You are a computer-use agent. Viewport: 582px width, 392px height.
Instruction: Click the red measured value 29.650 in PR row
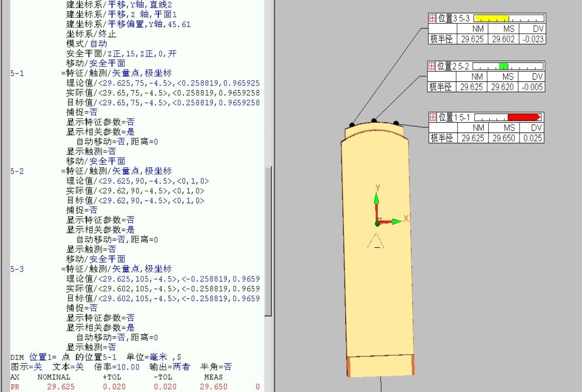214,387
